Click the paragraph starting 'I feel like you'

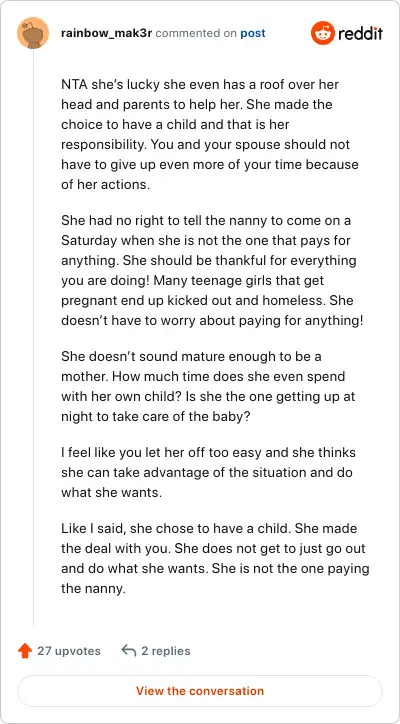pyautogui.click(x=208, y=472)
